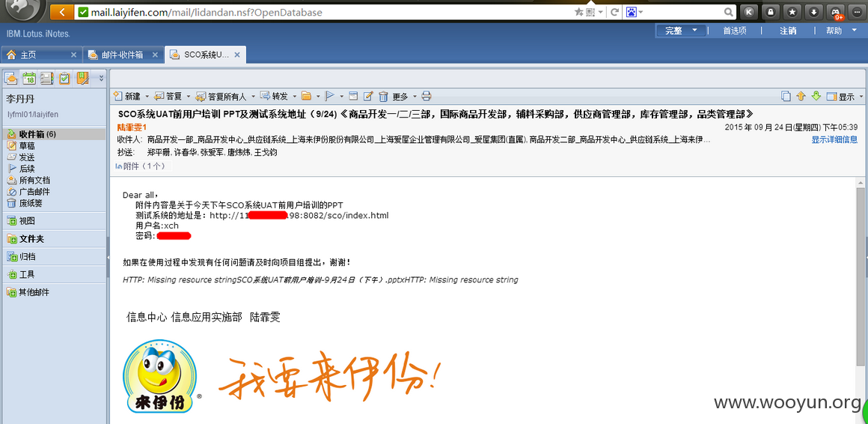Switch to the 主页 (Home) tab

pyautogui.click(x=28, y=55)
